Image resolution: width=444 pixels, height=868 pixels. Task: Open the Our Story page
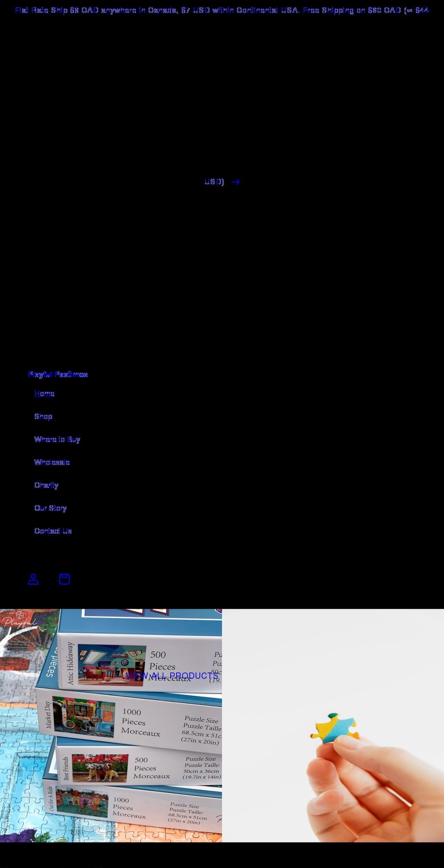coord(50,508)
